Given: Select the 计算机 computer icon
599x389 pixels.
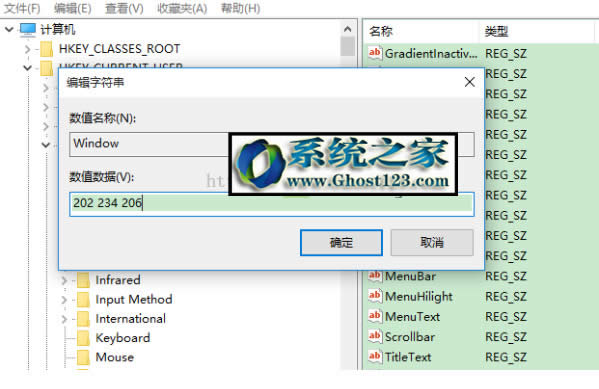Looking at the screenshot, I should tap(28, 29).
